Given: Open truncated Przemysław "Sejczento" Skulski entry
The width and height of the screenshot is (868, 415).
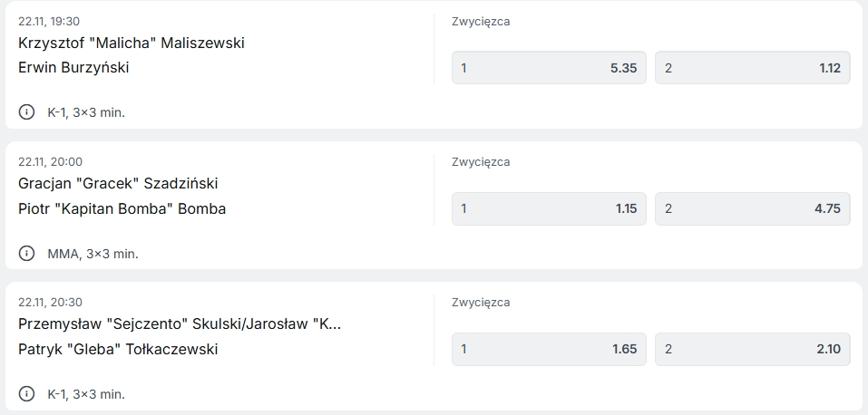Looking at the screenshot, I should (179, 323).
